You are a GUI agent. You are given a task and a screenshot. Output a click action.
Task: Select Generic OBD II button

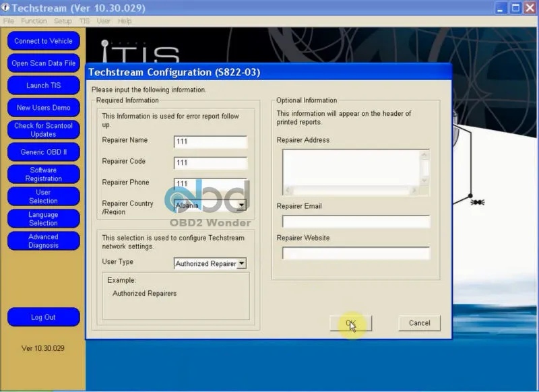pyautogui.click(x=43, y=152)
